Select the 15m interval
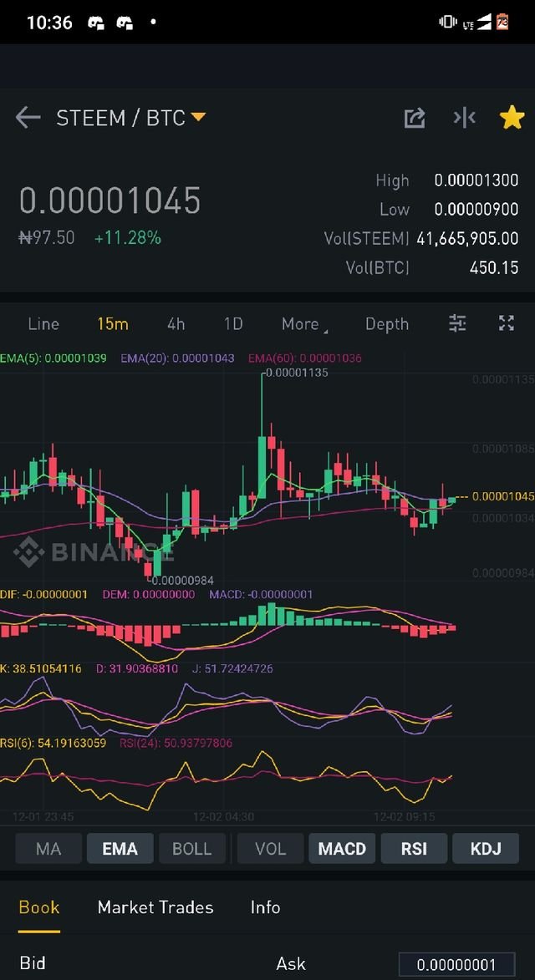 (x=113, y=324)
